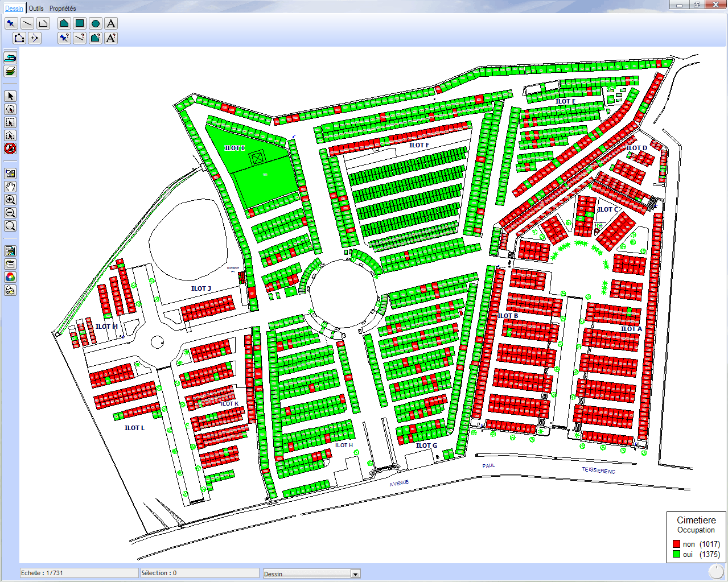The height and width of the screenshot is (582, 728).
Task: Select the filled circle drawing tool
Action: 96,23
